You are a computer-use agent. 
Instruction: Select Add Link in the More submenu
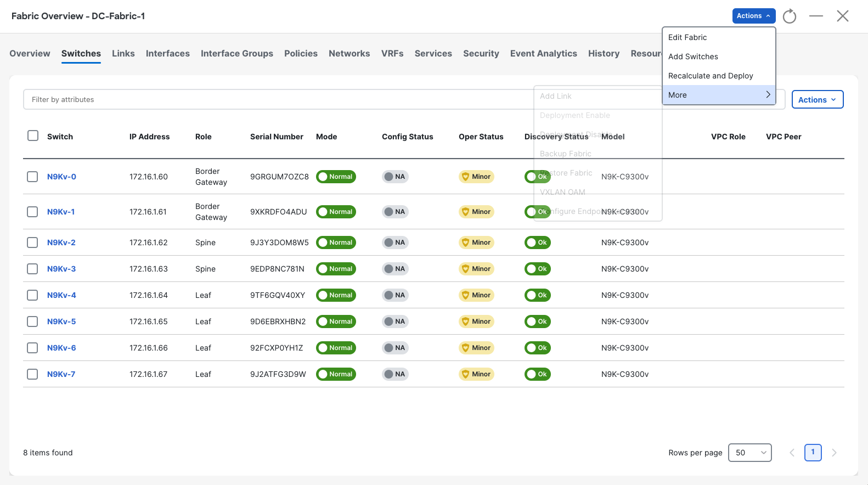(x=598, y=96)
